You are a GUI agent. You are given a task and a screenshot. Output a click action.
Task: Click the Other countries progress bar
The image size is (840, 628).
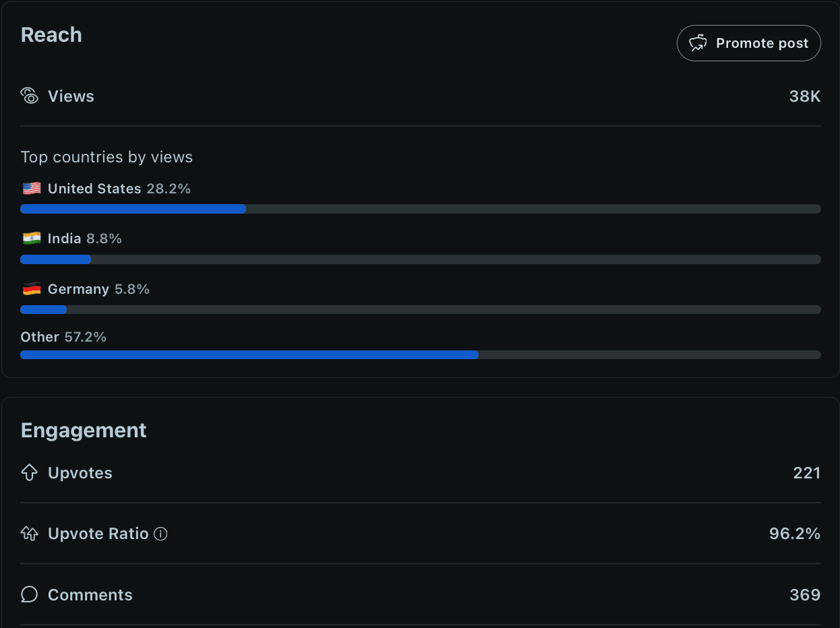pos(420,354)
